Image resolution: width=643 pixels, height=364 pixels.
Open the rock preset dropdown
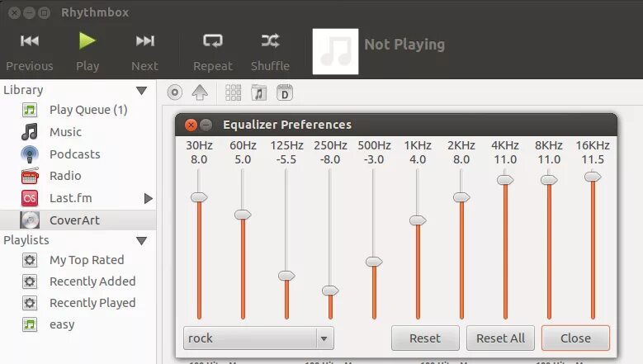[258, 338]
